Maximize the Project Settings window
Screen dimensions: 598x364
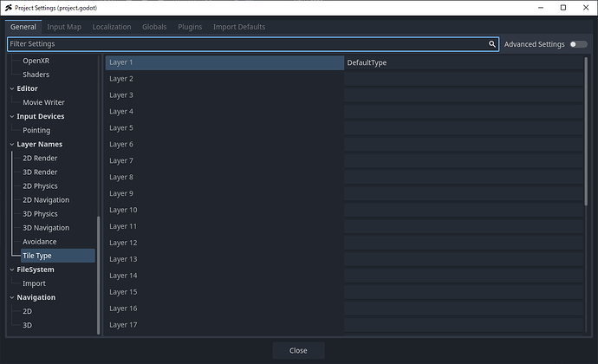[563, 8]
